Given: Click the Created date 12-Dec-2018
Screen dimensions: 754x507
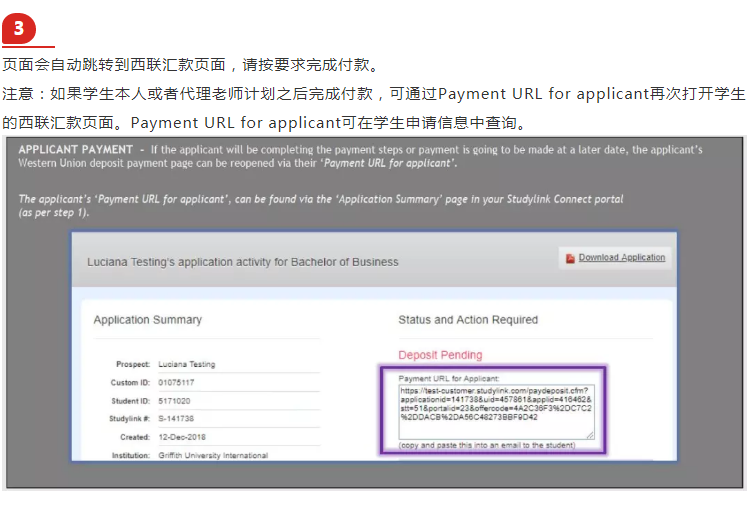Looking at the screenshot, I should click(182, 437).
